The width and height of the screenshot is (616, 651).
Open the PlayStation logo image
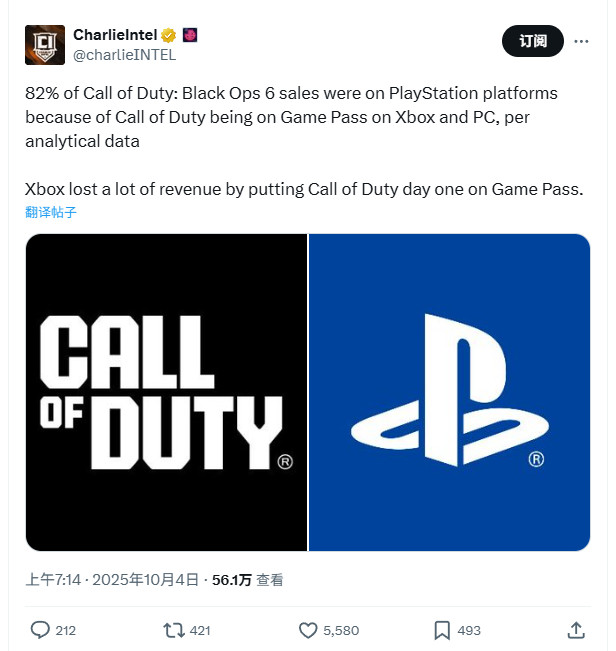[x=449, y=392]
